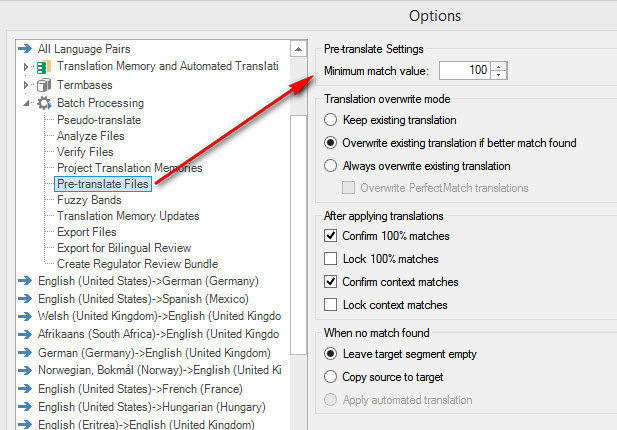Expand the Termbases tree node

(26, 85)
